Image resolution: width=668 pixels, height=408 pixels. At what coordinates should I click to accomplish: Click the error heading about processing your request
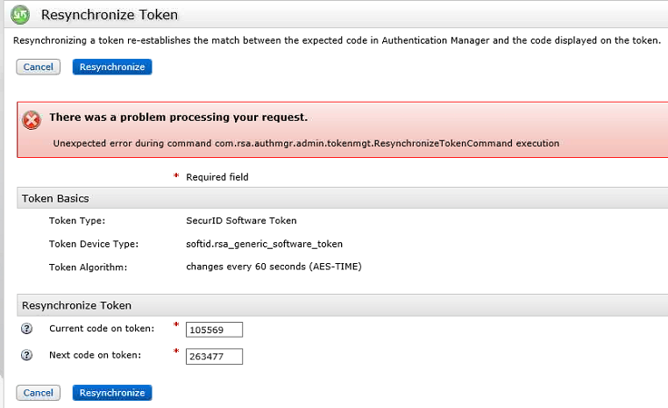click(179, 117)
